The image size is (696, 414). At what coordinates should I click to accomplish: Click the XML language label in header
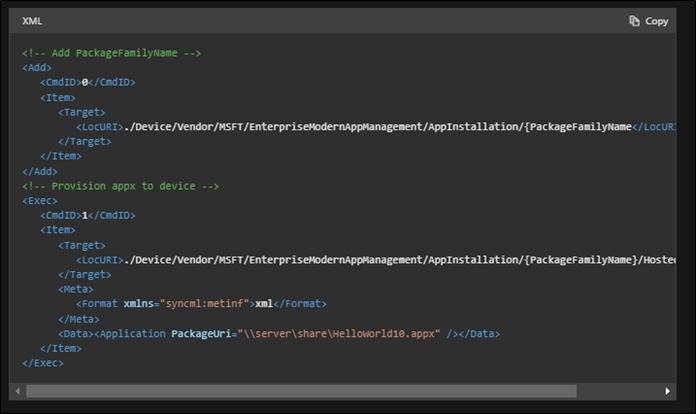pos(32,21)
